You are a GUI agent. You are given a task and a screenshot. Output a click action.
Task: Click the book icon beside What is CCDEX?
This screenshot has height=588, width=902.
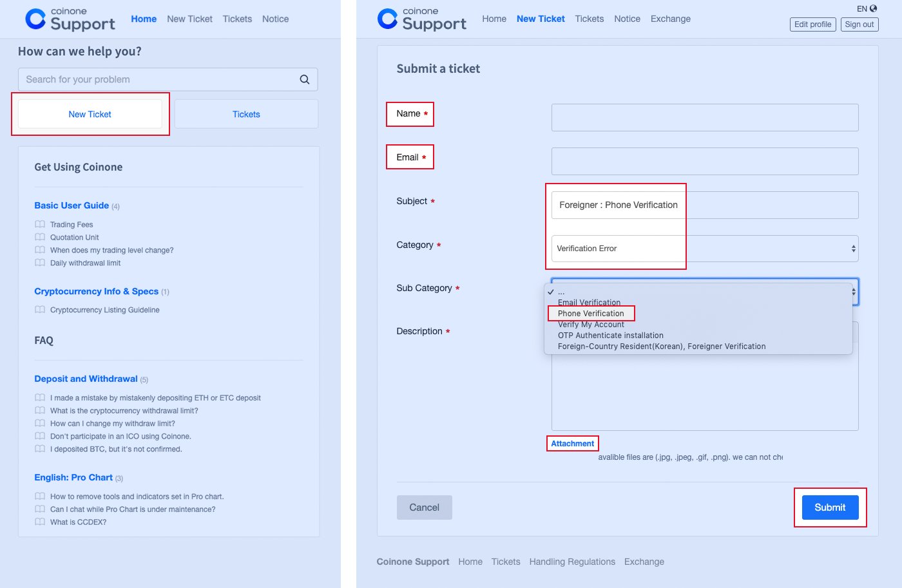tap(40, 522)
